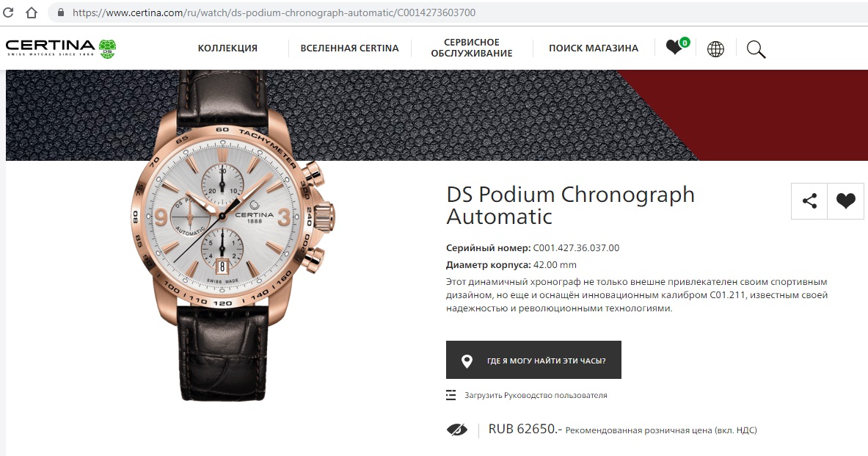This screenshot has width=868, height=456.
Task: Open ПОИСК МАГАЗИНА page
Action: click(594, 48)
